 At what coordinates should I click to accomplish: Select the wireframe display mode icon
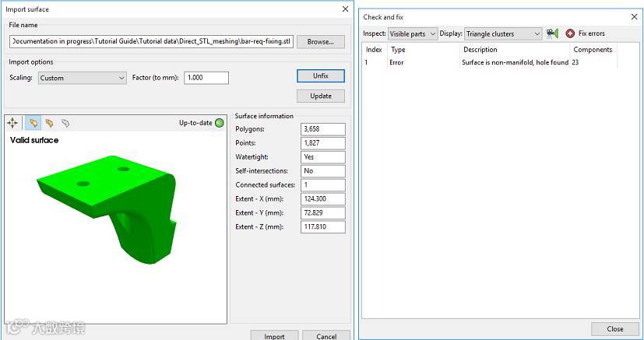click(x=65, y=123)
